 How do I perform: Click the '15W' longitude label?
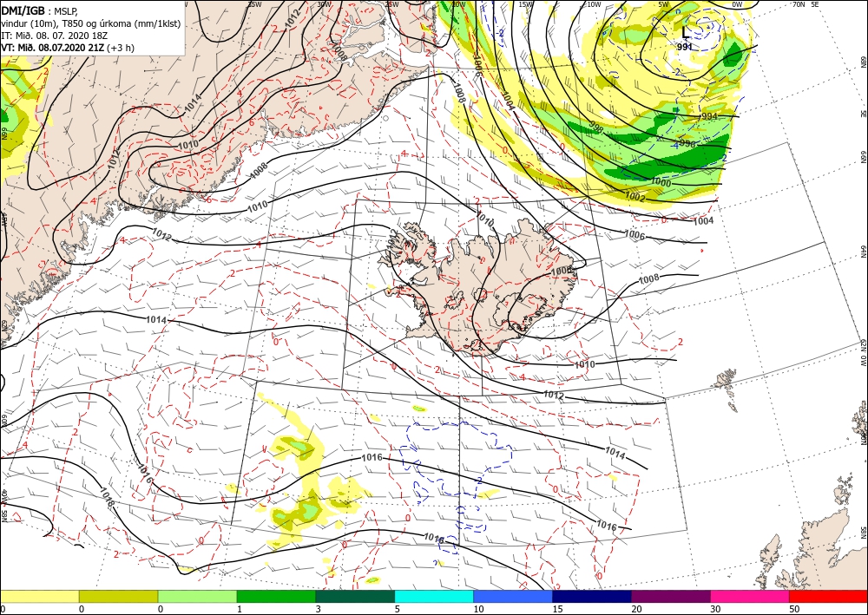pyautogui.click(x=525, y=4)
